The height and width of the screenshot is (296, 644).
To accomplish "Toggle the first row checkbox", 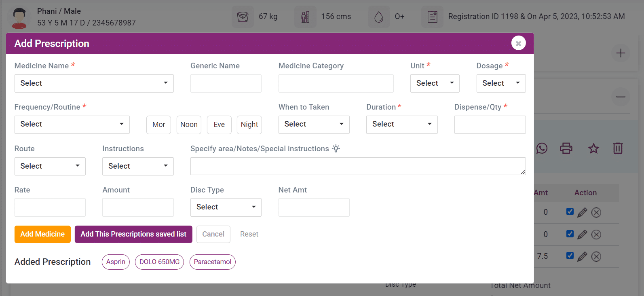I will click(x=570, y=211).
